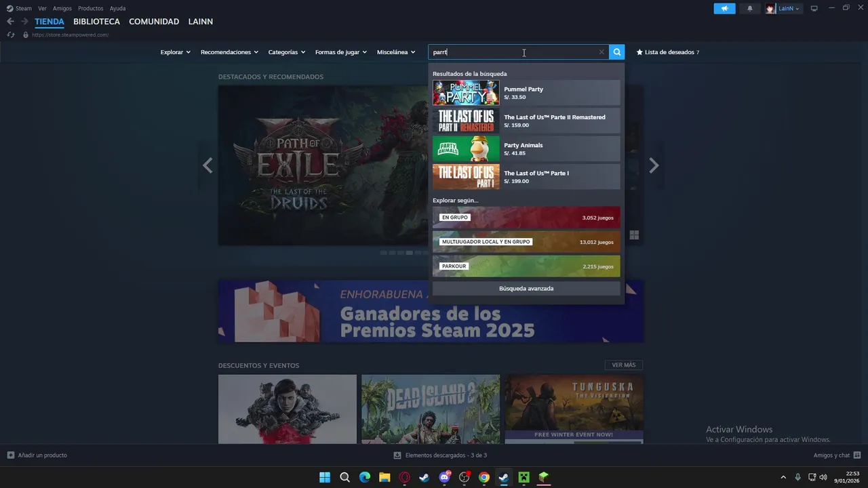Go forward with the right arrow
Image resolution: width=868 pixels, height=488 pixels.
click(24, 22)
